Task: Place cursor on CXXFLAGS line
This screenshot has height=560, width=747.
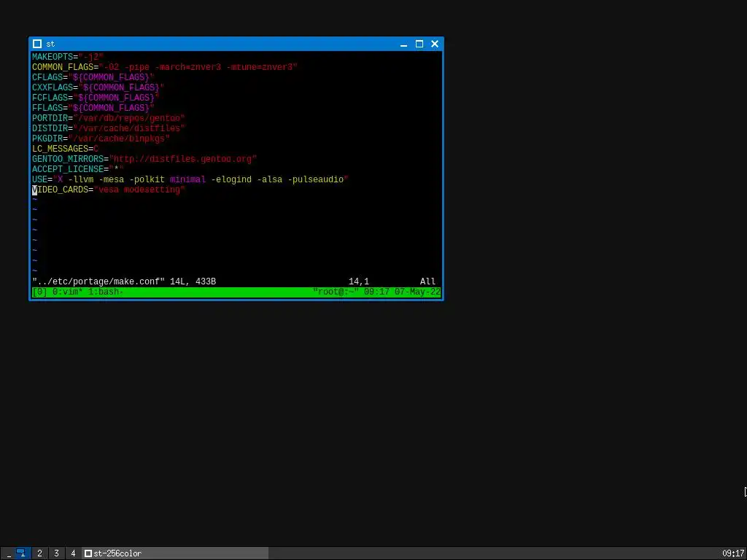Action: tap(98, 87)
